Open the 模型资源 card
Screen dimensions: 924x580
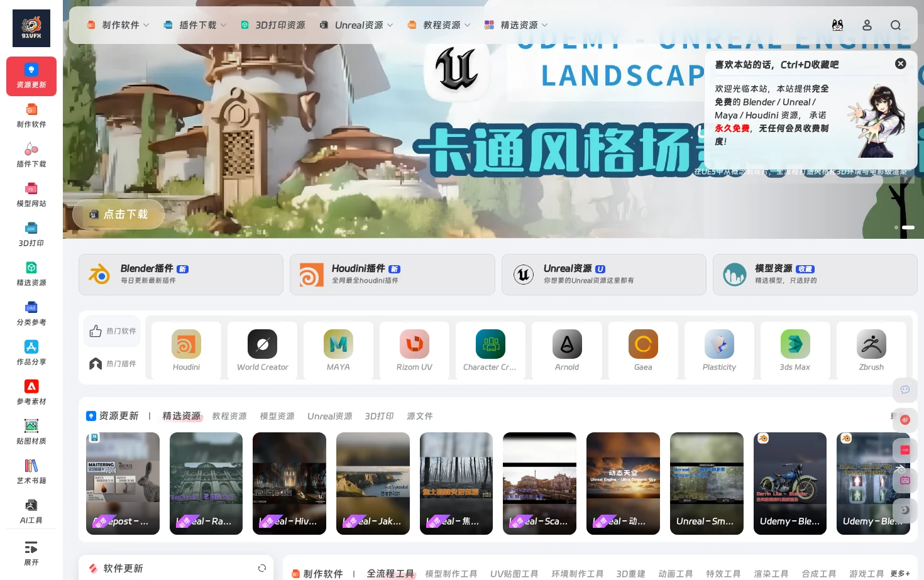(815, 275)
